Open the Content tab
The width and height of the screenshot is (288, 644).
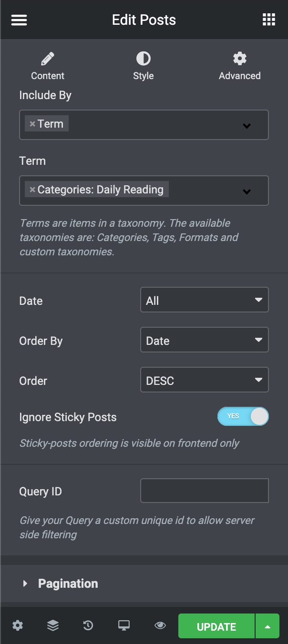coord(48,66)
